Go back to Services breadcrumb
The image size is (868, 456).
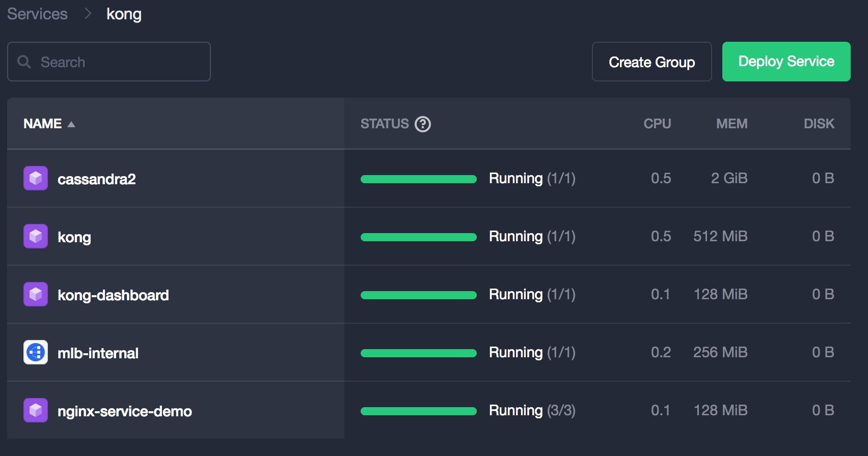tap(37, 14)
